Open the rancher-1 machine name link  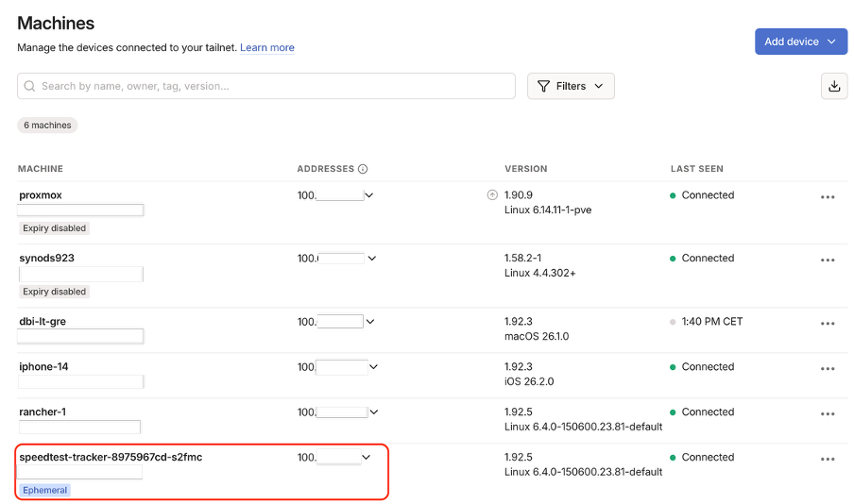pyautogui.click(x=43, y=412)
